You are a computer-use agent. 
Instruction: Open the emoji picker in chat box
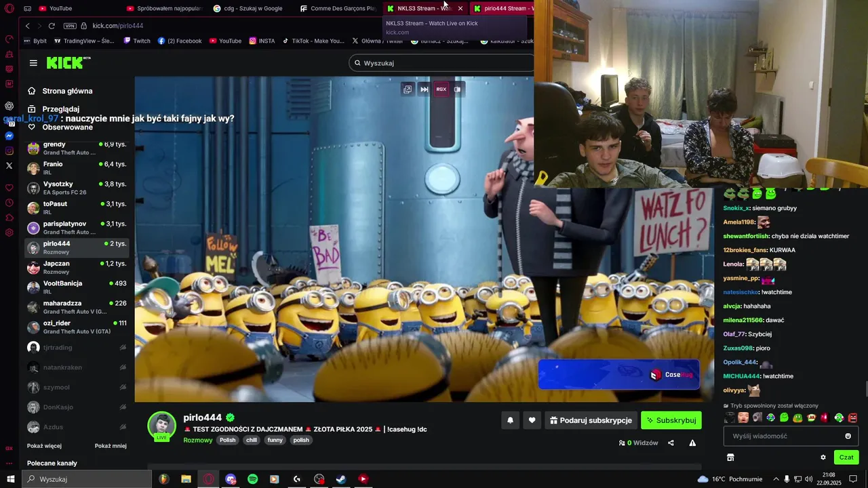(848, 436)
